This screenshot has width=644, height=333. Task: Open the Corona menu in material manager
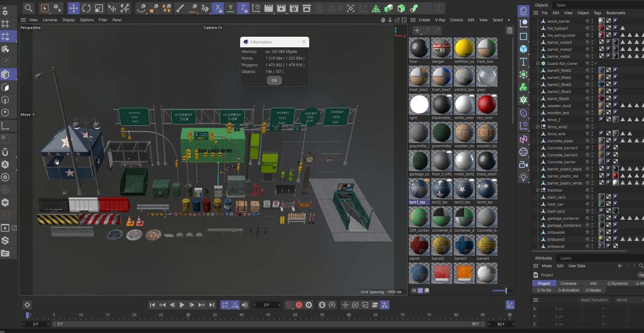click(x=456, y=20)
